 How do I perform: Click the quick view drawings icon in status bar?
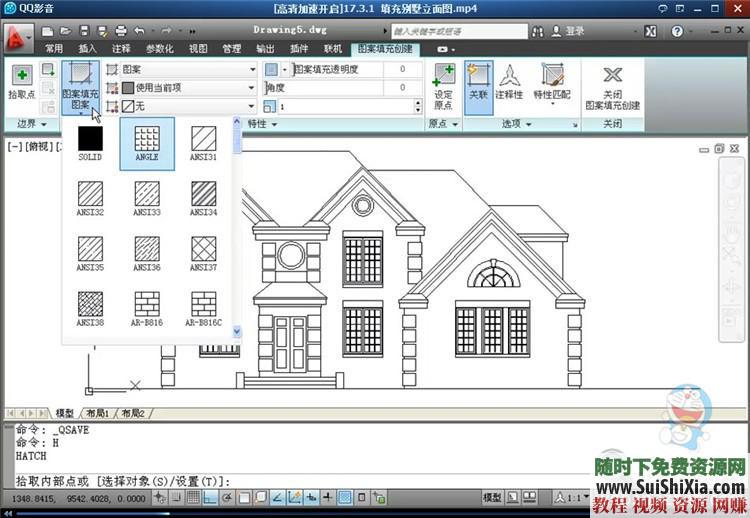tap(529, 498)
